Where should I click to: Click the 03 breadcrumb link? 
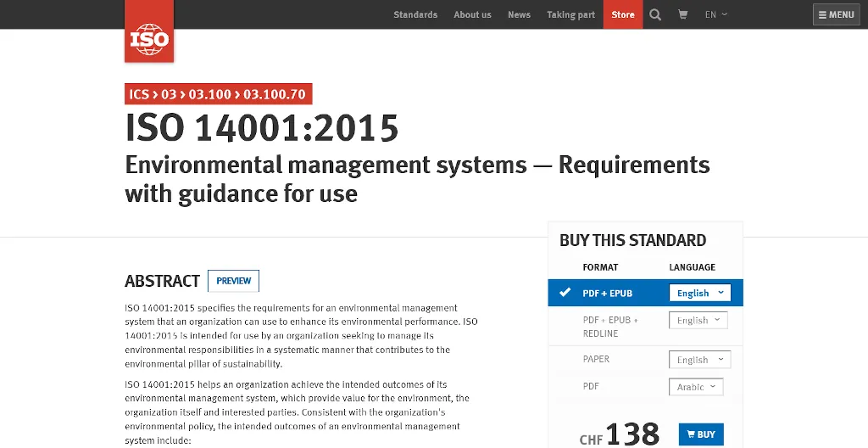point(169,94)
